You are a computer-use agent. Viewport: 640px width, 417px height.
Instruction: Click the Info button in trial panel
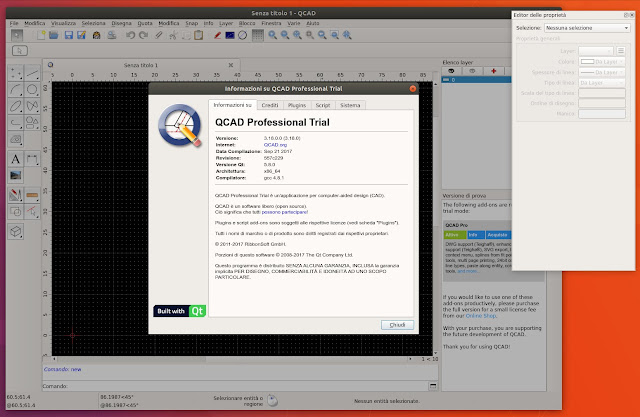click(475, 235)
